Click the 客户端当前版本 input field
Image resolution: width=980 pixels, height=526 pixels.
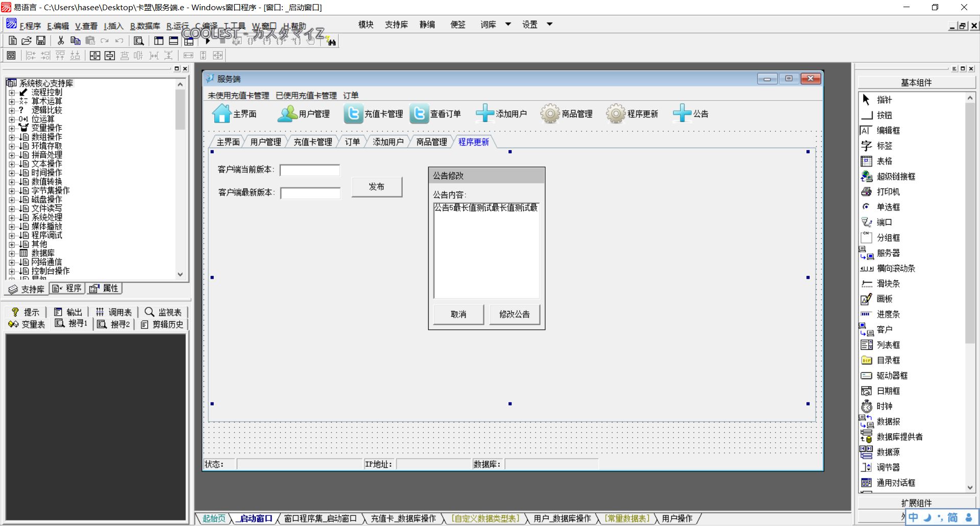(310, 170)
